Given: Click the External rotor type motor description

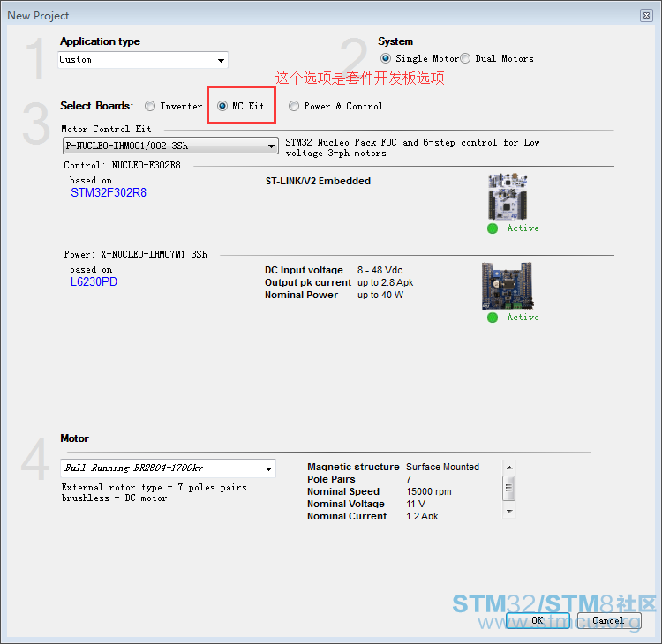Looking at the screenshot, I should point(154,493).
